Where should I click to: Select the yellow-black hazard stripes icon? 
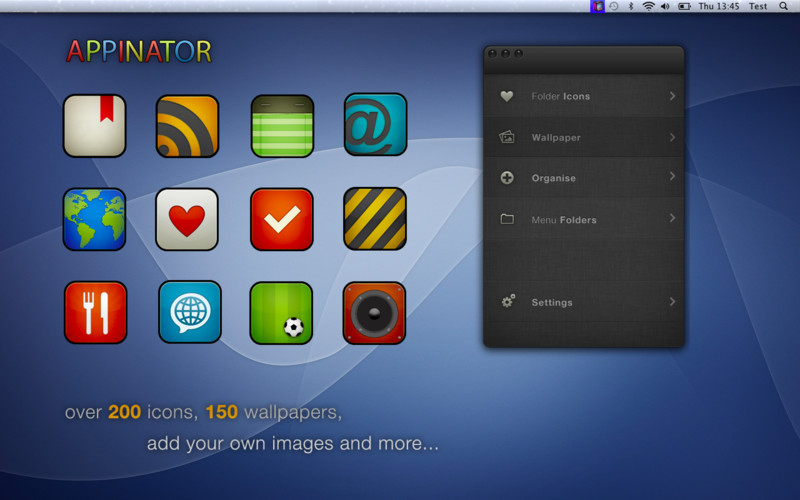tap(375, 218)
